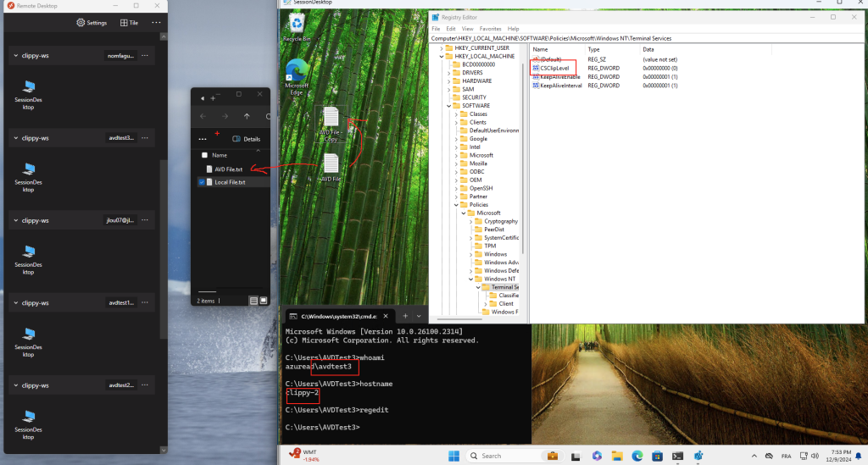Add a new terminal tab
The image size is (868, 465).
tap(405, 316)
